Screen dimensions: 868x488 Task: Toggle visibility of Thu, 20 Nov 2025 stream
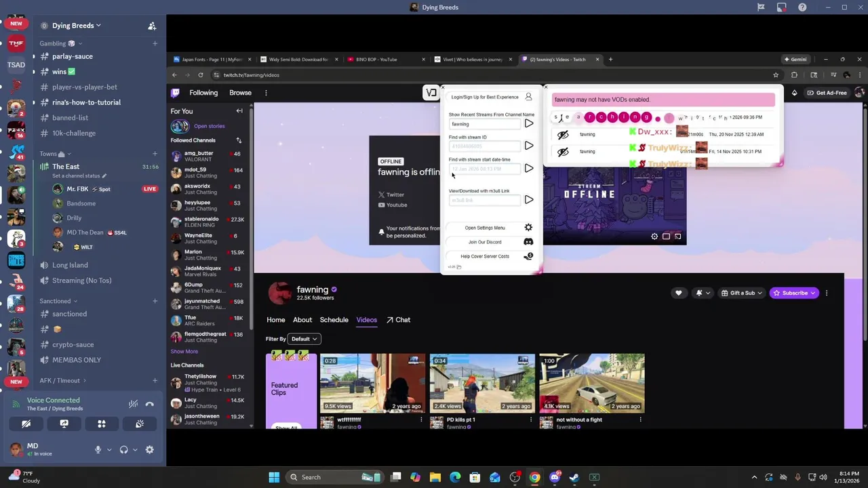[563, 135]
